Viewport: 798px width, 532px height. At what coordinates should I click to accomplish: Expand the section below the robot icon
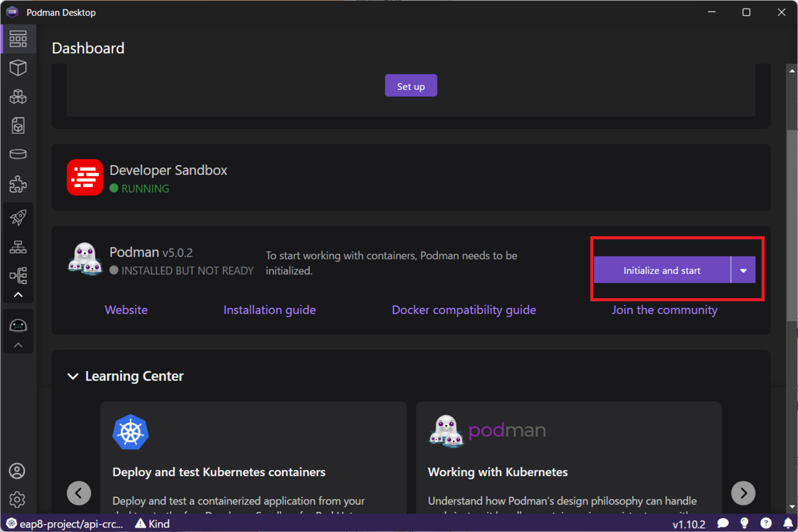[x=18, y=345]
